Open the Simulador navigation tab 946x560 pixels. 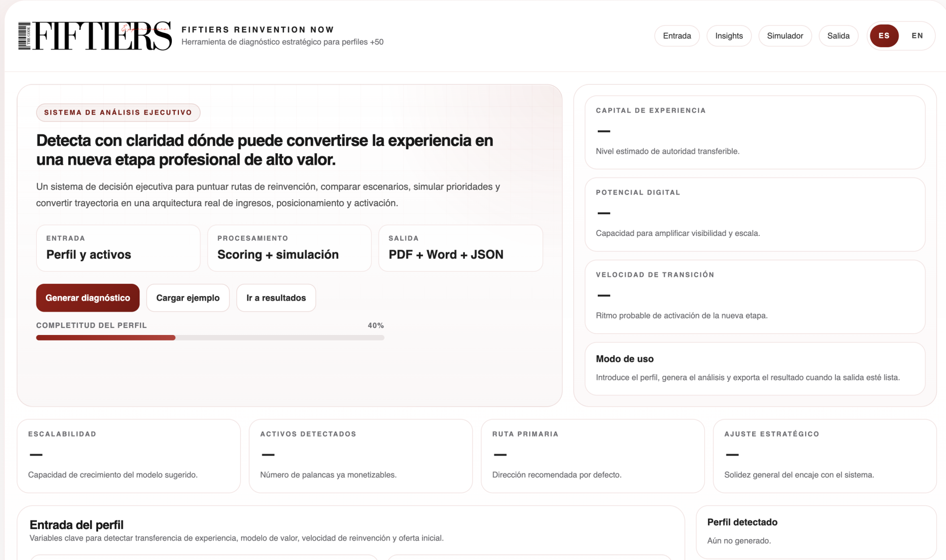(785, 36)
